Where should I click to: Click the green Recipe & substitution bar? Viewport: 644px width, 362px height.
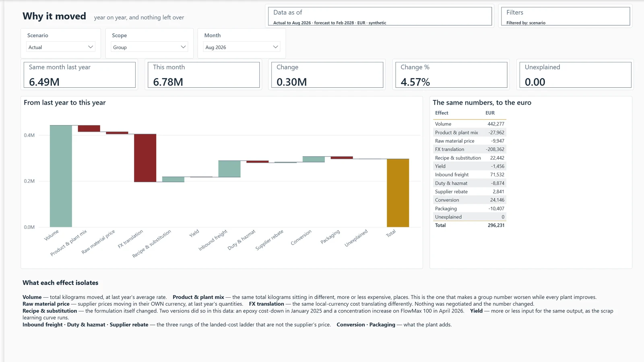pos(173,179)
